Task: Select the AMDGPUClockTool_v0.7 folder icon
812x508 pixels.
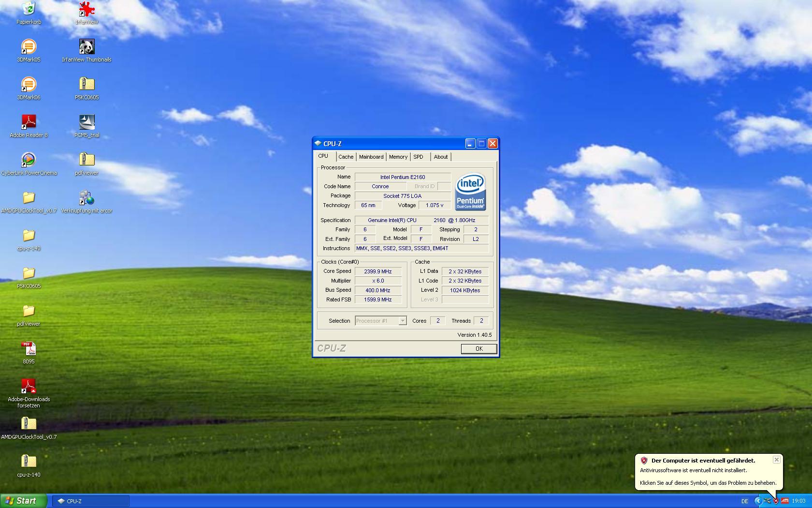Action: [29, 201]
